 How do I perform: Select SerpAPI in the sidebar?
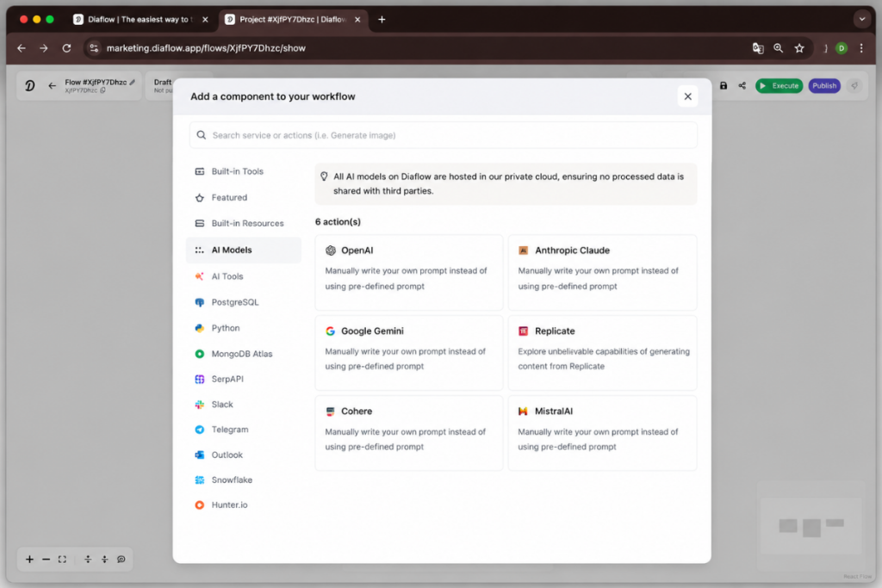[x=244, y=379]
